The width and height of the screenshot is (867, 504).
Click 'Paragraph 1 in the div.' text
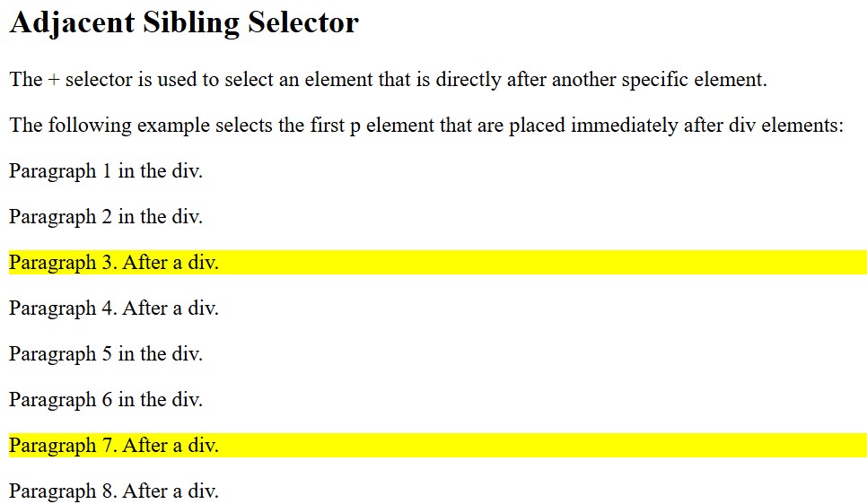pyautogui.click(x=106, y=170)
